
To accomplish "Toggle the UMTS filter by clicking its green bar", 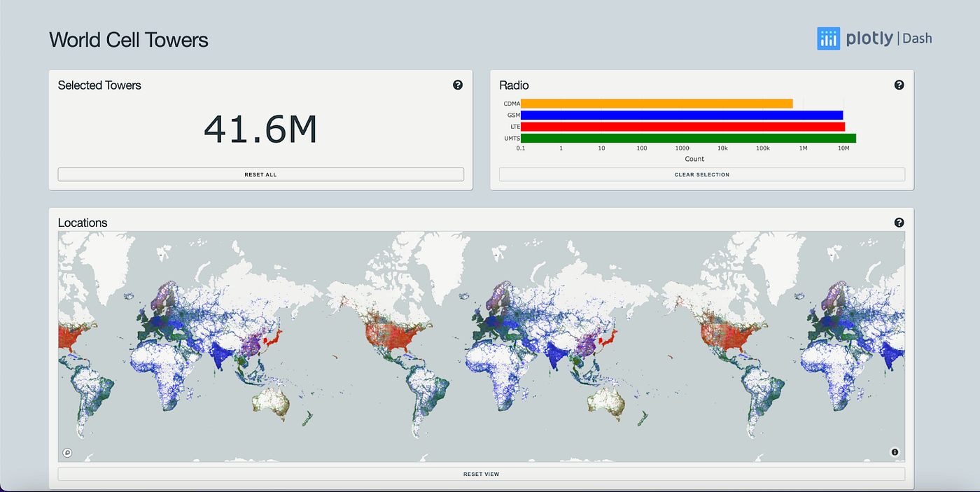I will (x=682, y=138).
